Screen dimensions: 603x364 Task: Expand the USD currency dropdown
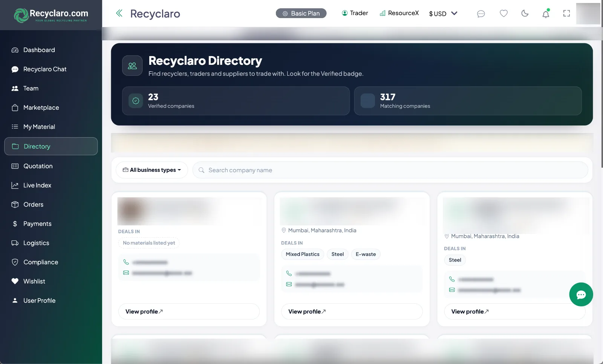point(443,14)
